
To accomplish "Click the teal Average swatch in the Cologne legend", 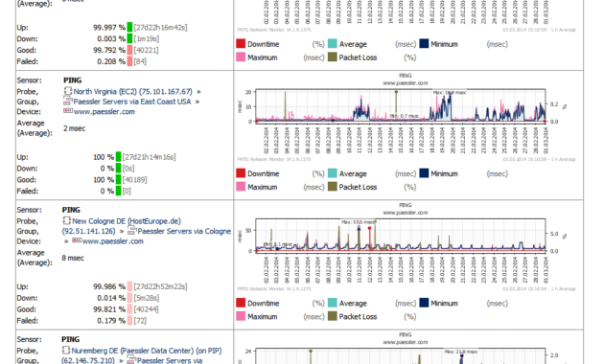I will tap(333, 303).
